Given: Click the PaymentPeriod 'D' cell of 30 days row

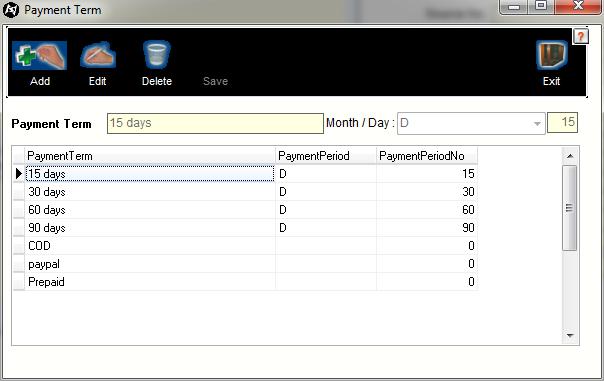Looking at the screenshot, I should pos(326,192).
